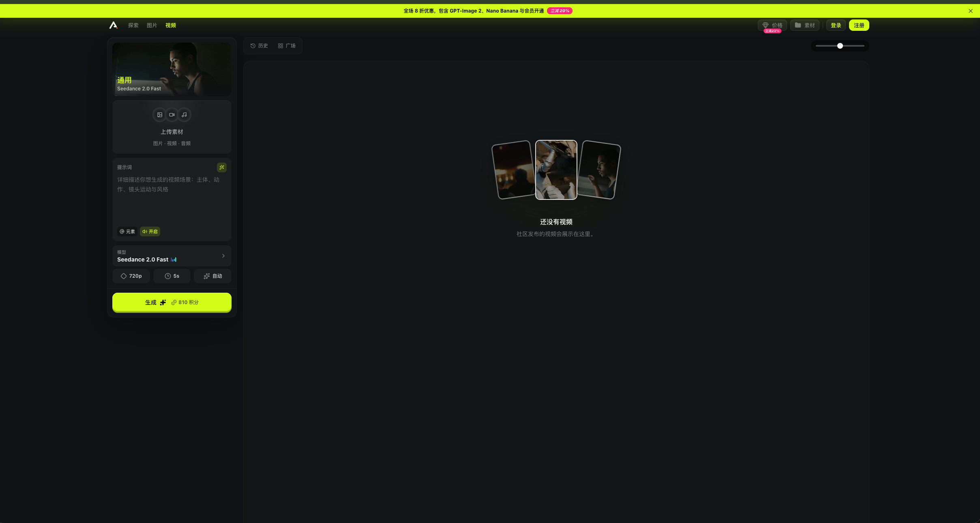
Task: Click the 注册 register button
Action: pos(859,25)
